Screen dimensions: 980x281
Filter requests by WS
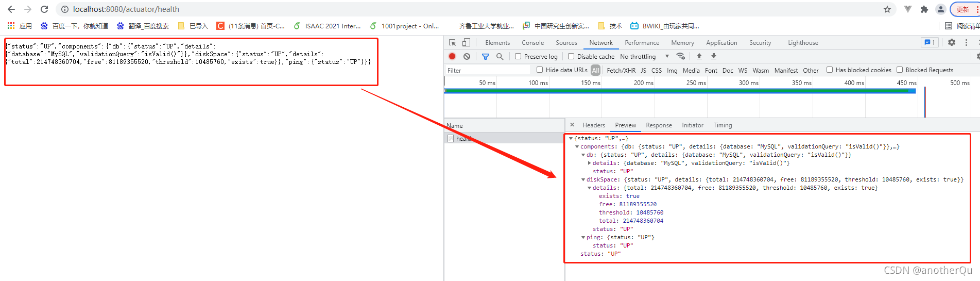point(743,70)
